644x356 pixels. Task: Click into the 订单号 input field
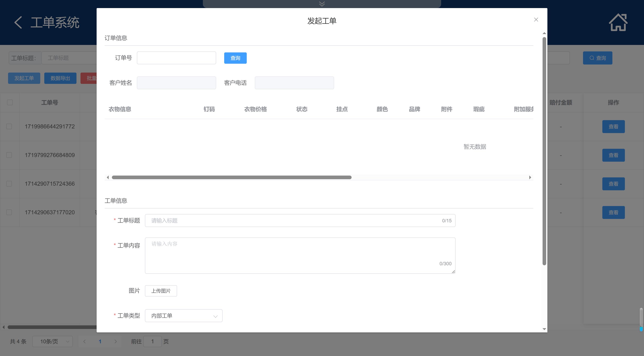pos(176,58)
